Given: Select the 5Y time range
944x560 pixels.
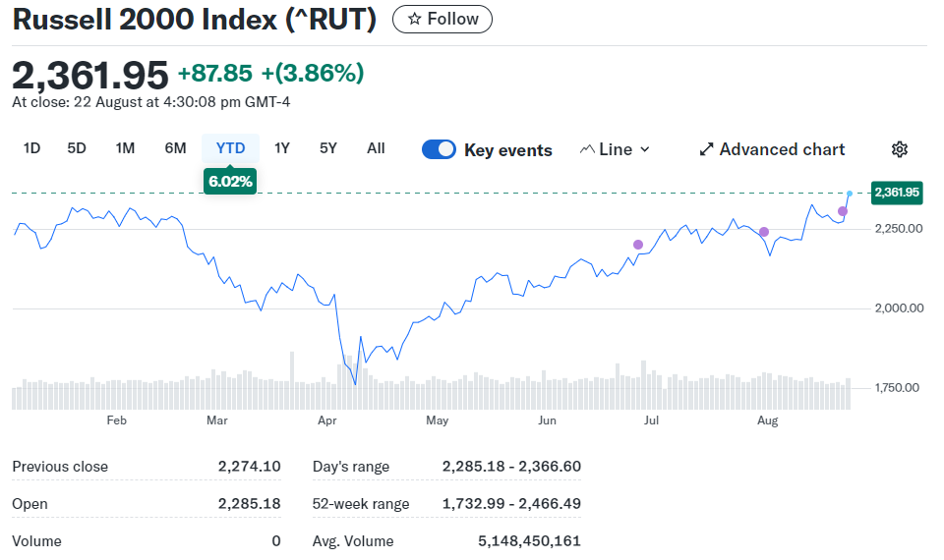Looking at the screenshot, I should 328,148.
